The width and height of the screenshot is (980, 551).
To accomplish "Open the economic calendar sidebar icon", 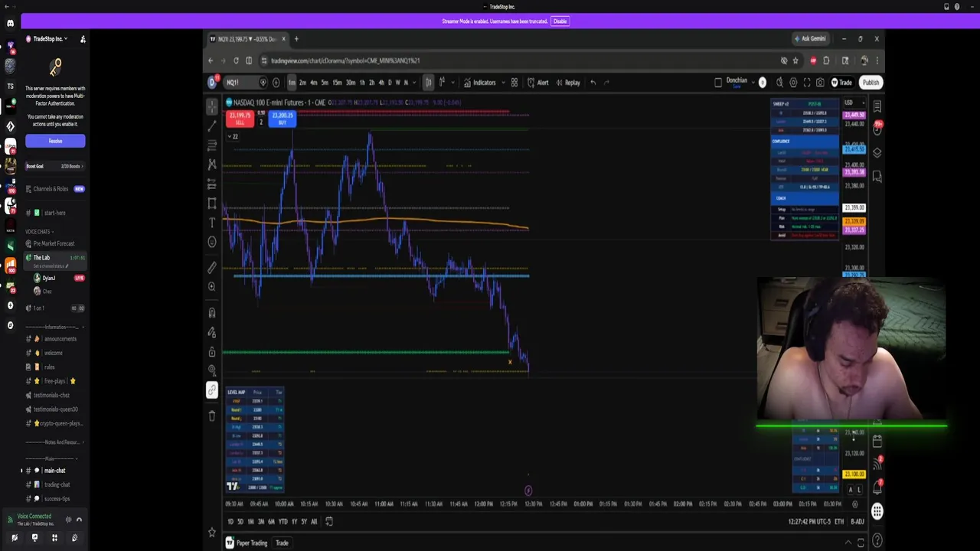I will coord(877,442).
